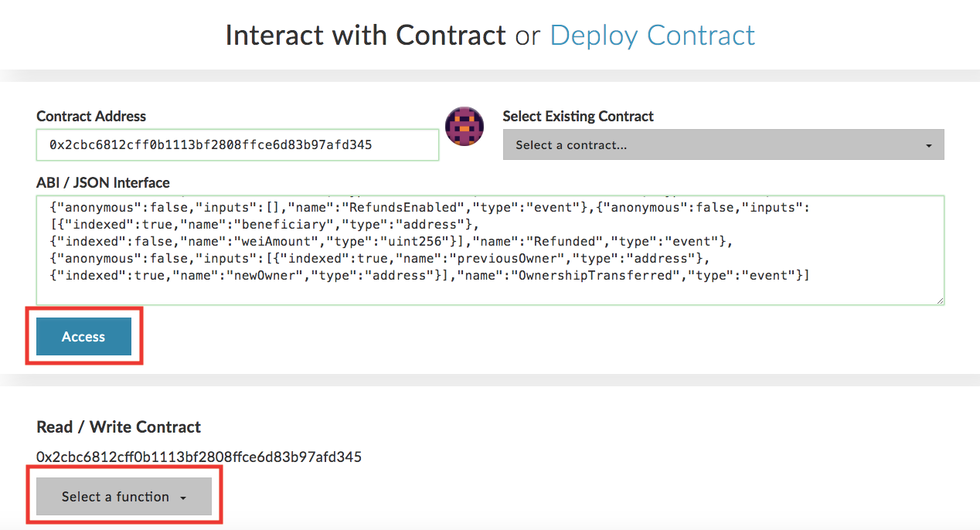Click the "ABI / JSON Interface" label
Image resolution: width=980 pixels, height=530 pixels.
[103, 183]
